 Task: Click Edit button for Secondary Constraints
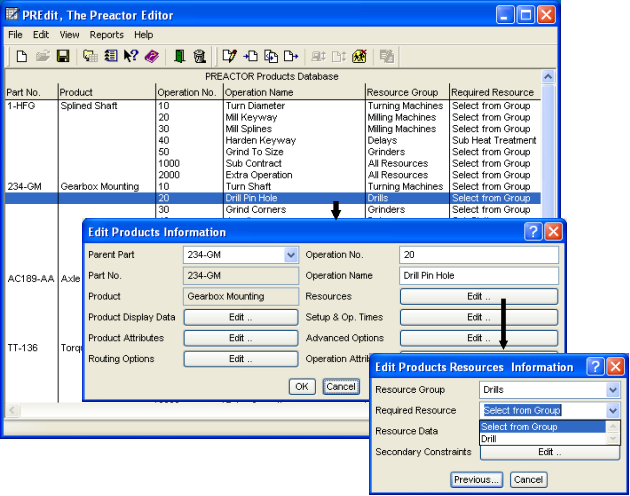[550, 452]
